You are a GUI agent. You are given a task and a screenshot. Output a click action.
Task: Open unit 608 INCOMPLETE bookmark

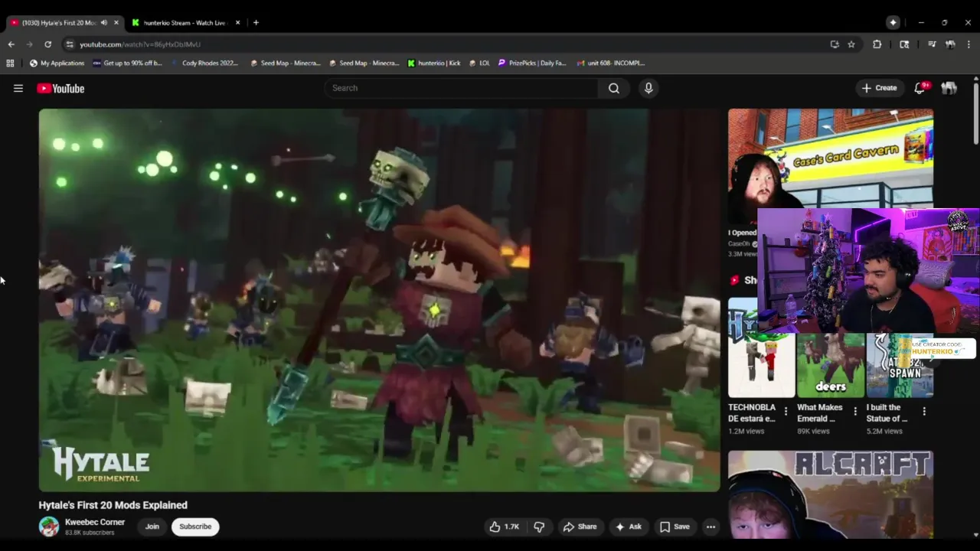coord(611,63)
